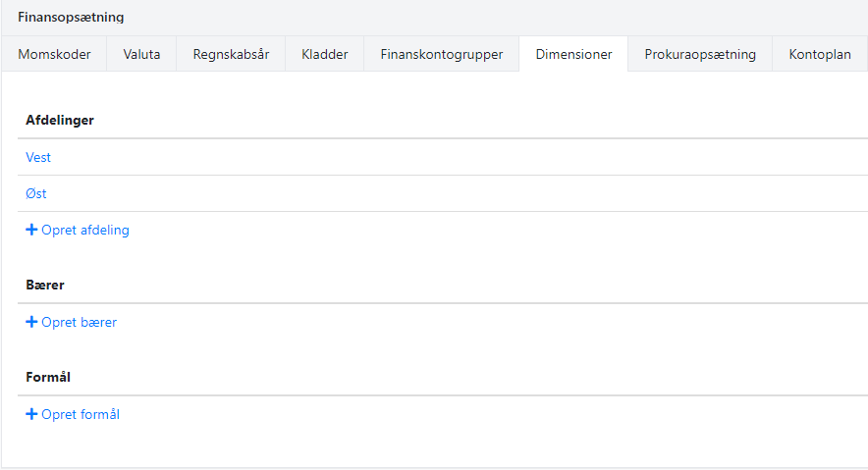The height and width of the screenshot is (470, 868).
Task: Click the Opret afdeling link text
Action: 85,231
